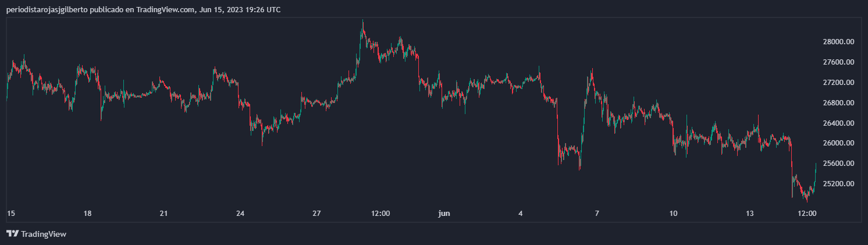Screen dimensions: 868x245
Task: Click the 25600.00 price level label
Action: 838,164
